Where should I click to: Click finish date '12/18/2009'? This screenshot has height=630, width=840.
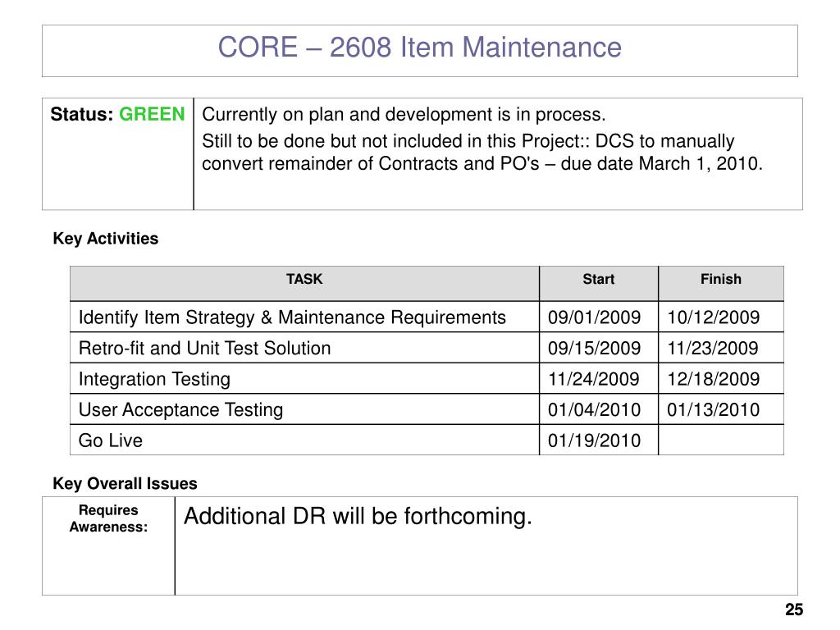click(x=713, y=379)
